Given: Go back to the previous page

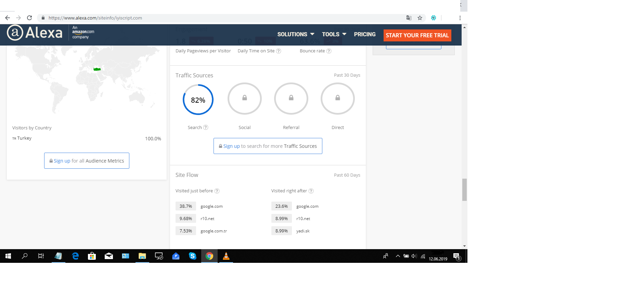Looking at the screenshot, I should [x=8, y=18].
